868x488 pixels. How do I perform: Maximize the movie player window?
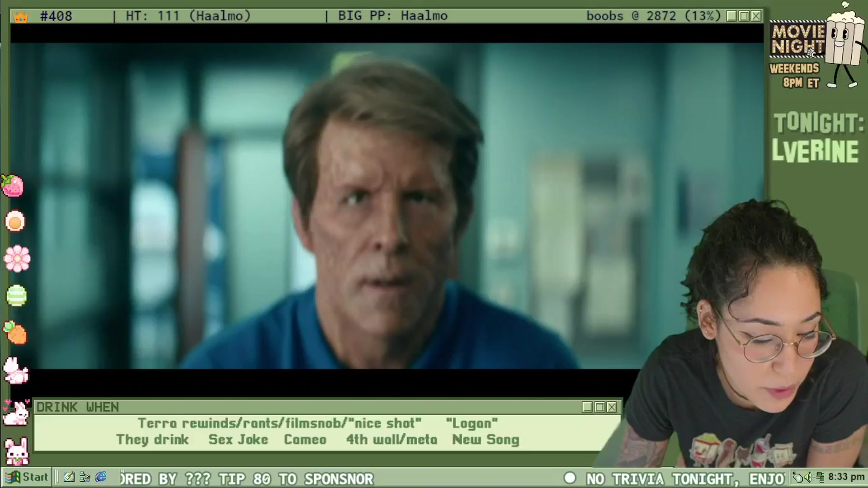[x=744, y=16]
